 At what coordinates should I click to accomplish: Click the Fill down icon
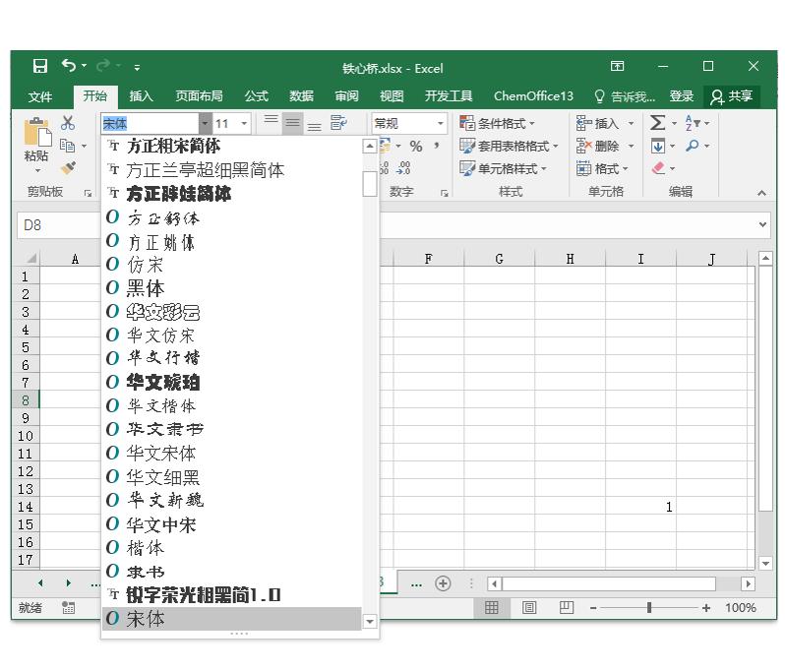coord(658,147)
